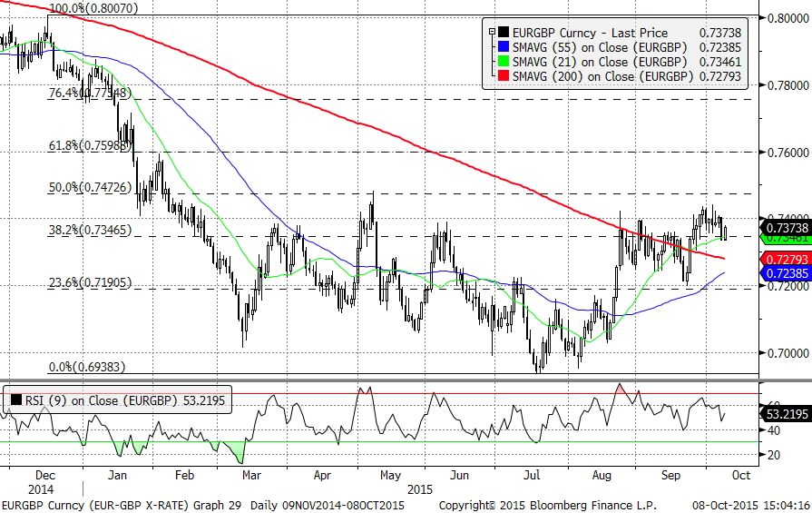Click the RSI 20 level axis label
This screenshot has width=812, height=513.
tap(774, 455)
